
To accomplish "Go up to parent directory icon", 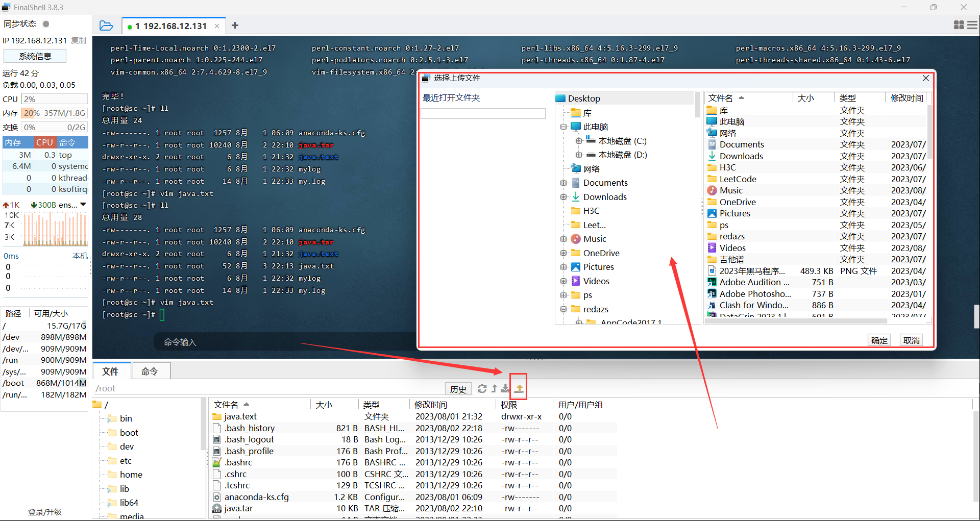I will coord(494,389).
